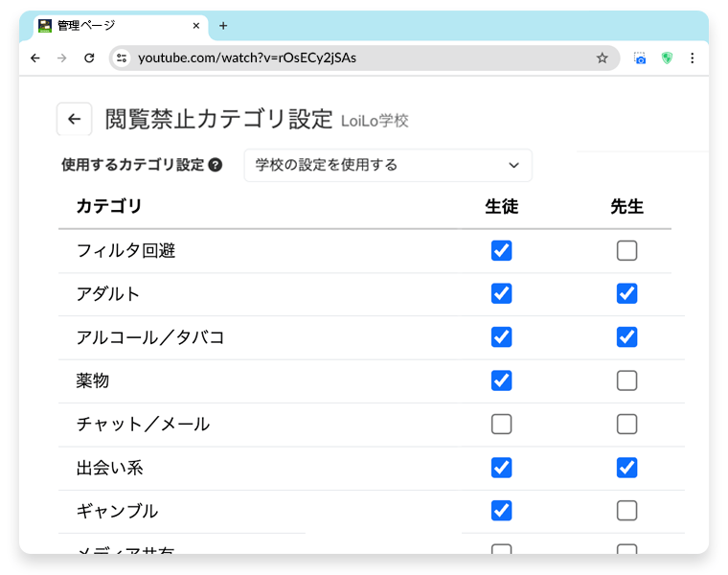Uncheck 生徒 checkbox for 出会い系
The height and width of the screenshot is (575, 728).
tap(501, 468)
